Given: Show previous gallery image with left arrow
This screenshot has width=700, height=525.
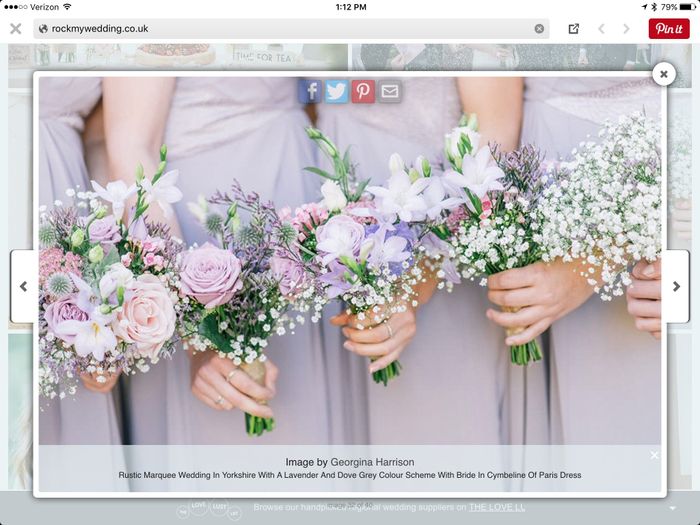Looking at the screenshot, I should tap(24, 286).
